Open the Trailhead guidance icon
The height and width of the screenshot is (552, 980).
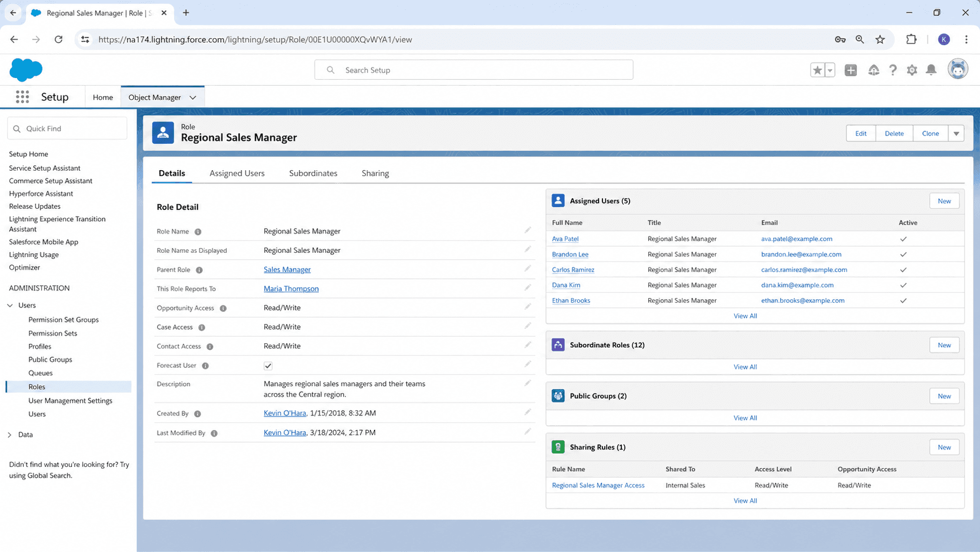pos(873,70)
